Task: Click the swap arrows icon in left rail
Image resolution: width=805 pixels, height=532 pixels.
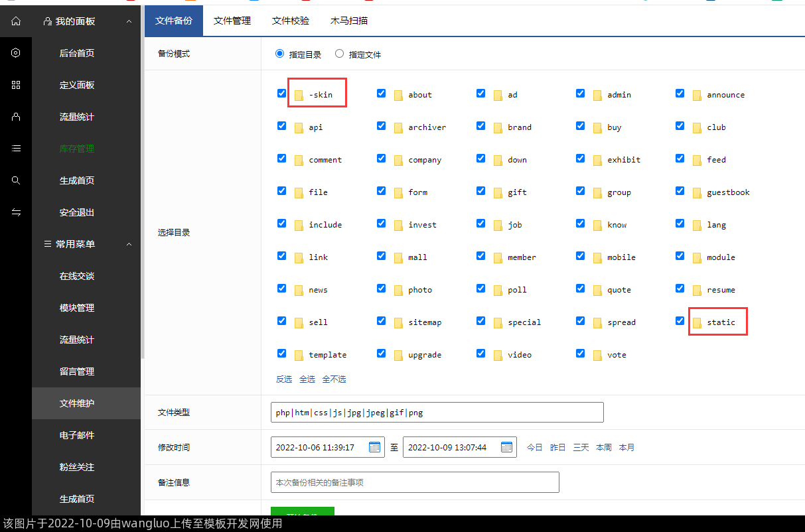Action: point(16,212)
